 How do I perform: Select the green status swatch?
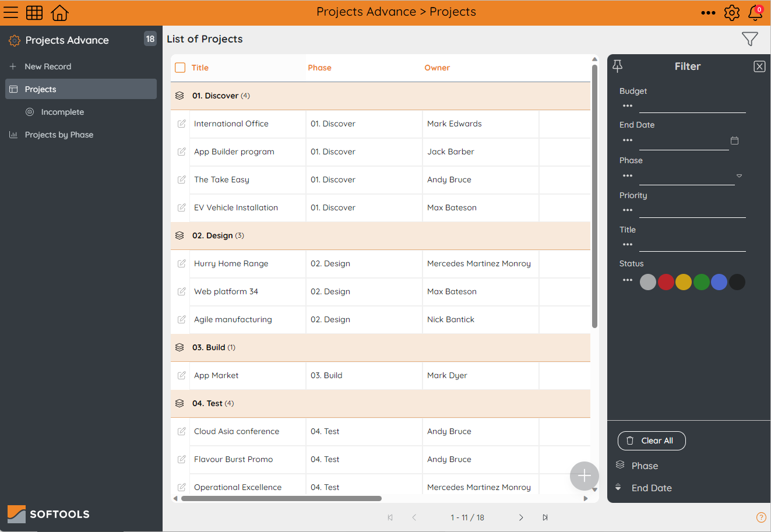[x=702, y=282]
